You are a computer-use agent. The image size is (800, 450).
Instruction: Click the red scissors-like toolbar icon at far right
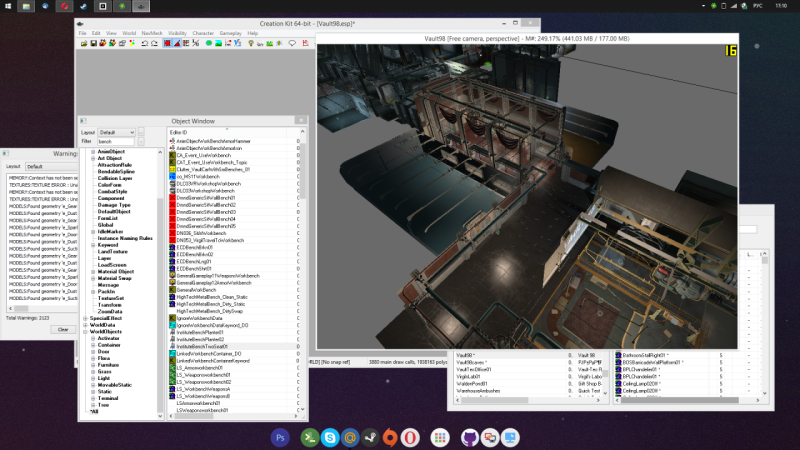(306, 43)
